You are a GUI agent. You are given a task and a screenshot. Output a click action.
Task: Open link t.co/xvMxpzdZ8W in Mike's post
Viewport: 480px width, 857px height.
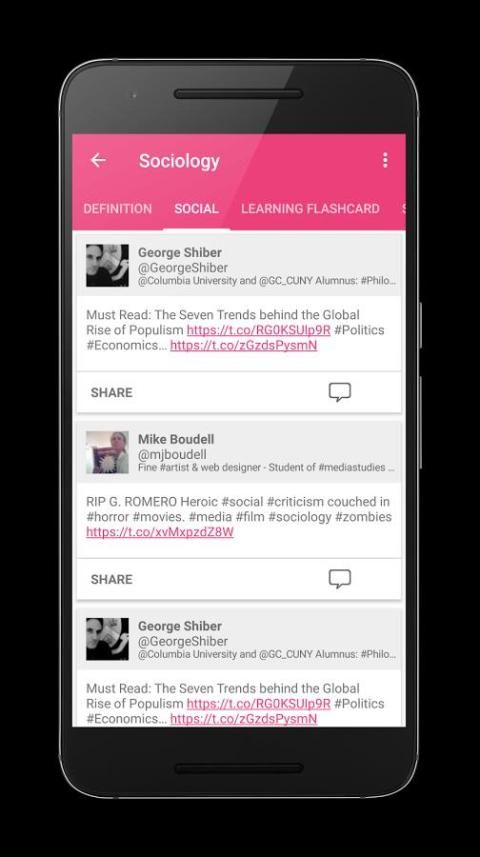(160, 532)
